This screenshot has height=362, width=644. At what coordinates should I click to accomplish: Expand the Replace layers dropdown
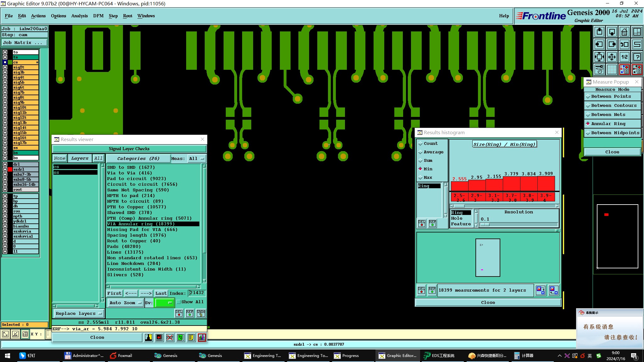[78, 314]
